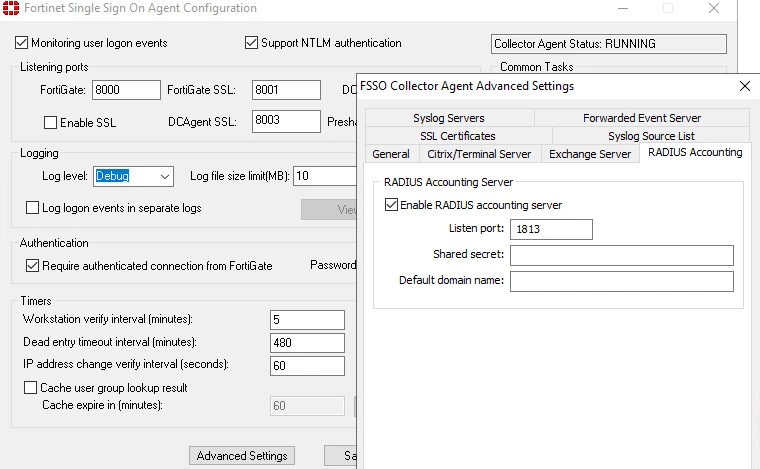Click the Shared secret input field
Viewport: 760px width, 469px height.
coord(622,255)
